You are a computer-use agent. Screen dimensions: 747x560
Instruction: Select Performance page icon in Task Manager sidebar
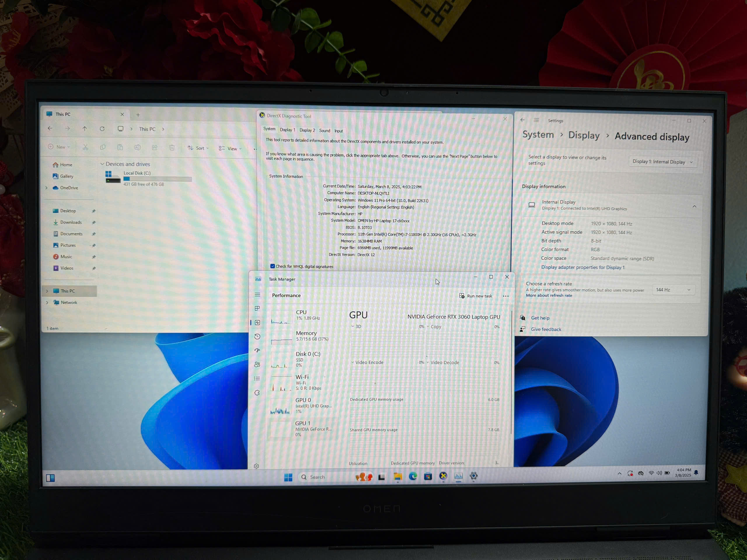pos(257,322)
